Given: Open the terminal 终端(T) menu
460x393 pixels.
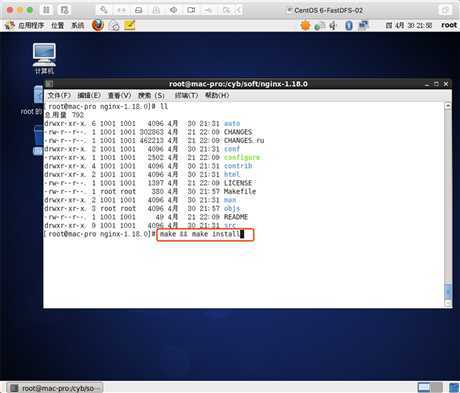Looking at the screenshot, I should click(x=186, y=95).
